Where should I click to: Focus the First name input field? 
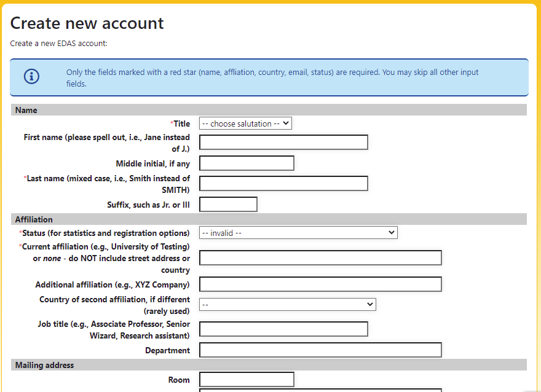283,143
